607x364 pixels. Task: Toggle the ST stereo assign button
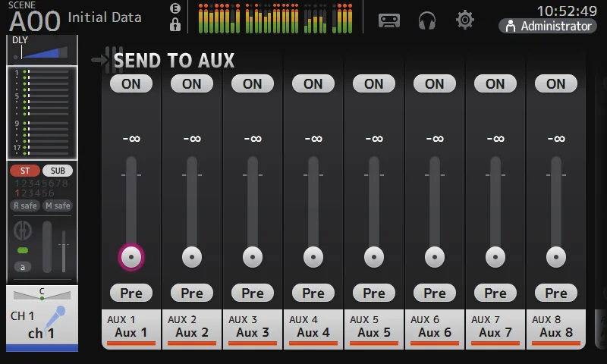[x=25, y=171]
